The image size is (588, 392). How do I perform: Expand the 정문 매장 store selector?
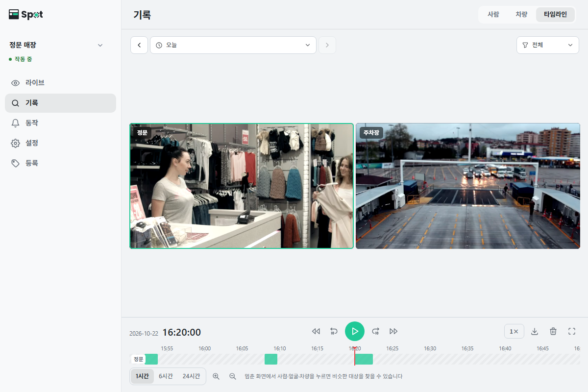pyautogui.click(x=56, y=45)
